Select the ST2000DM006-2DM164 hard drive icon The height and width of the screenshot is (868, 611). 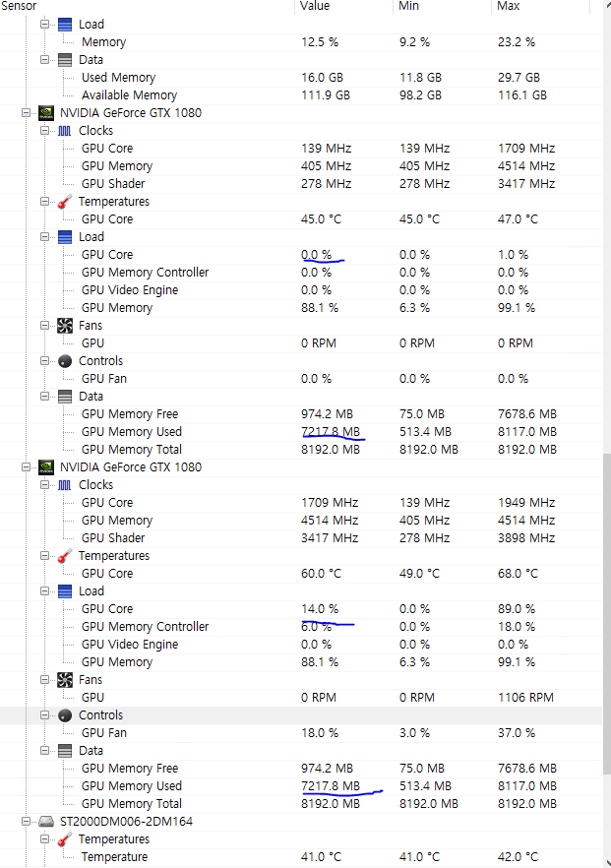click(x=46, y=821)
